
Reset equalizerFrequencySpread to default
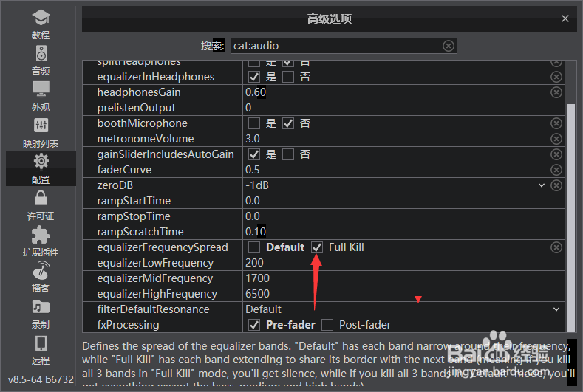556,247
